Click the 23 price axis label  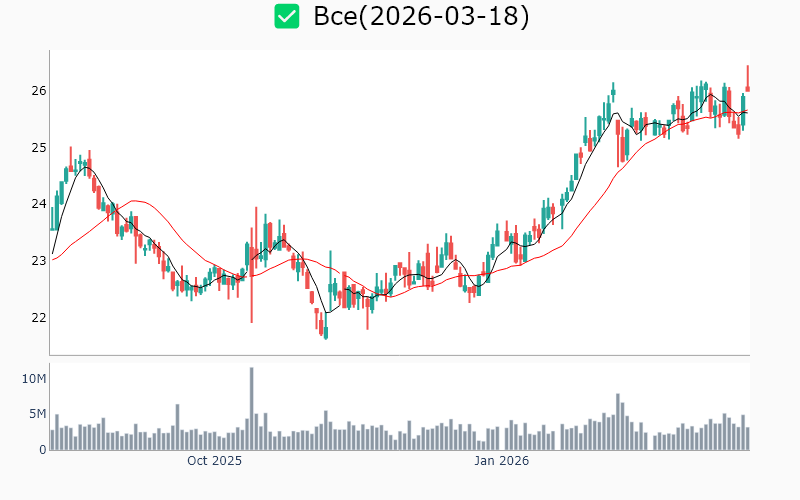38,261
